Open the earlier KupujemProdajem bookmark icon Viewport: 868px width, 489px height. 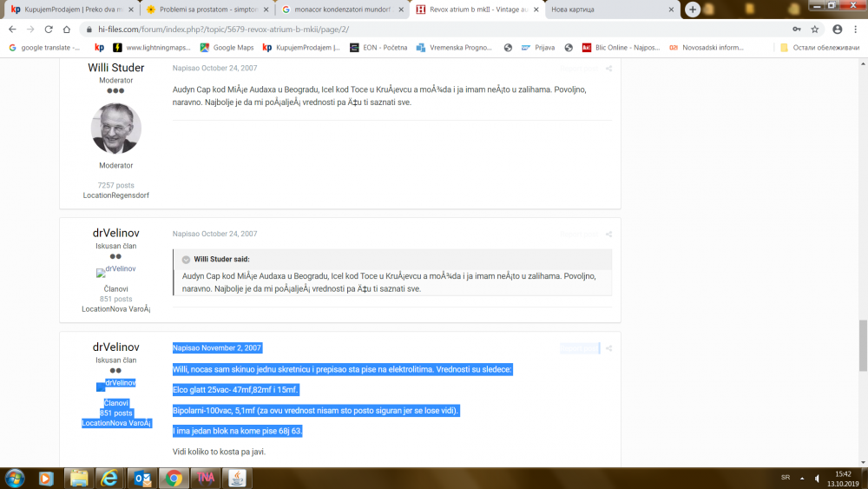point(99,48)
